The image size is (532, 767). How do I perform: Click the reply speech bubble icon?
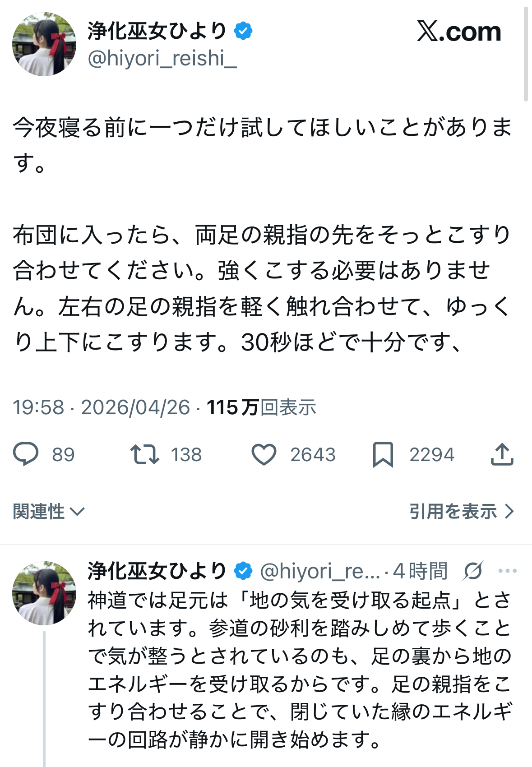pos(26,454)
